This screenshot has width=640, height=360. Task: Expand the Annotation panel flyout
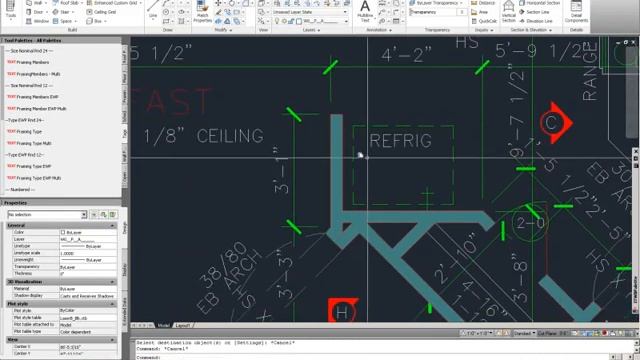(x=380, y=30)
